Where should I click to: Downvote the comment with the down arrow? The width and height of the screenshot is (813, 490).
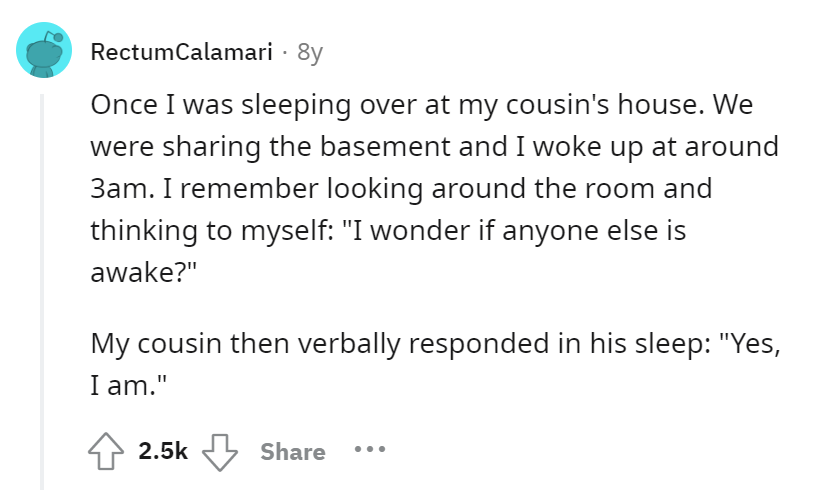click(x=219, y=452)
